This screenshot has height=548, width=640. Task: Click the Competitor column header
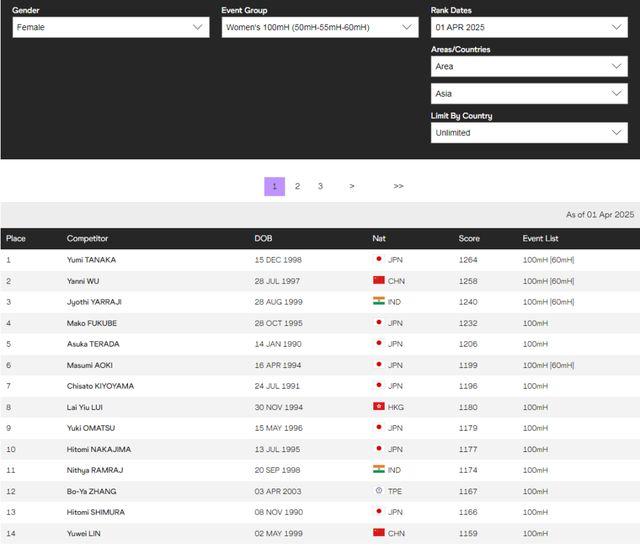click(x=87, y=238)
